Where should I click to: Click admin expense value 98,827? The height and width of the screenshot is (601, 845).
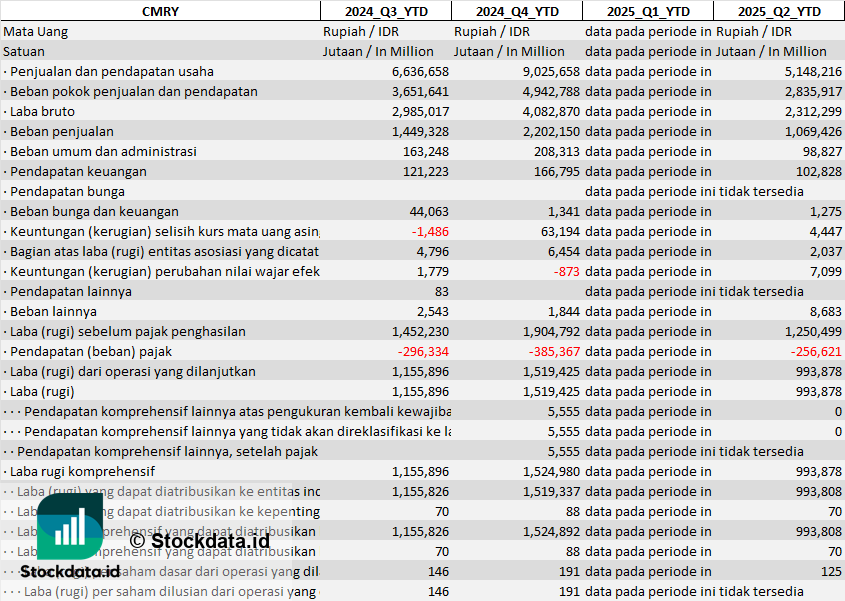tap(822, 151)
